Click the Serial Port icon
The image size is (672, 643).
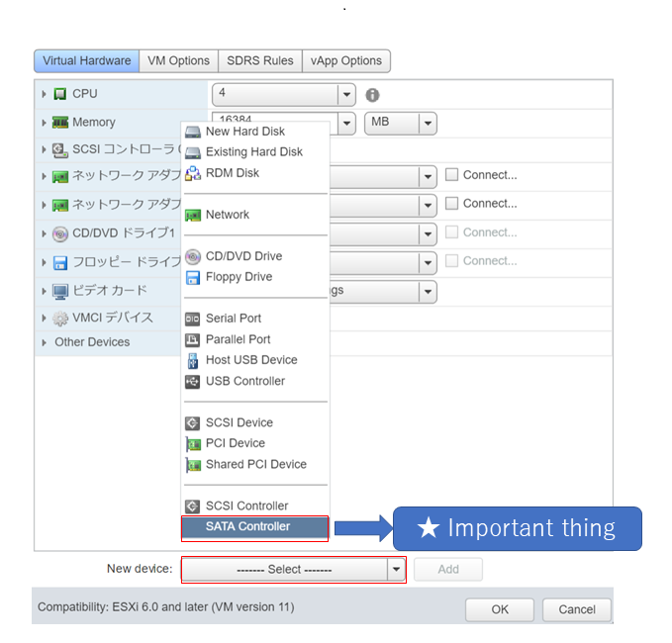point(192,320)
